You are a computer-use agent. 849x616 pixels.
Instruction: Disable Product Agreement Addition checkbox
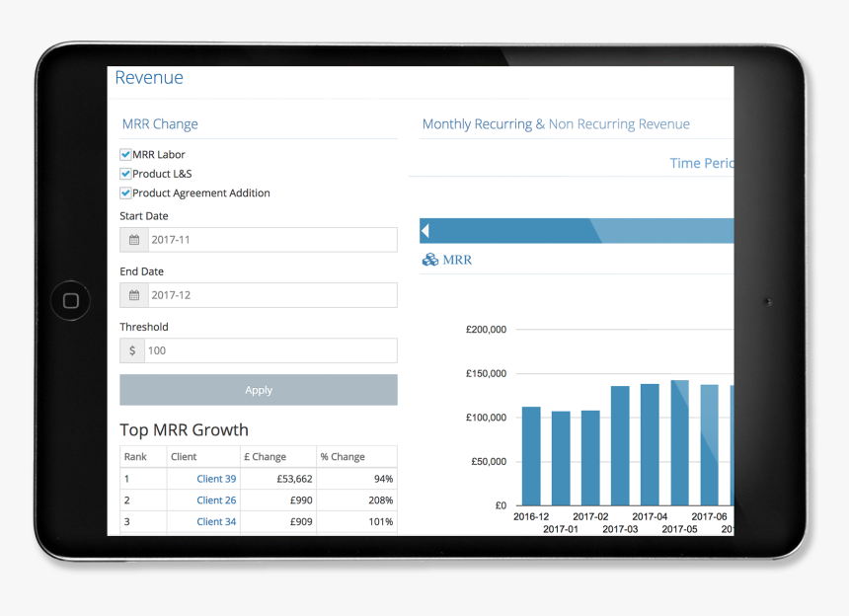[125, 193]
